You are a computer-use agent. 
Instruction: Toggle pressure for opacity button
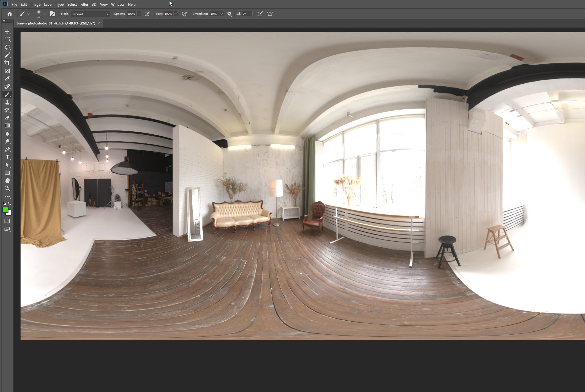tap(147, 14)
